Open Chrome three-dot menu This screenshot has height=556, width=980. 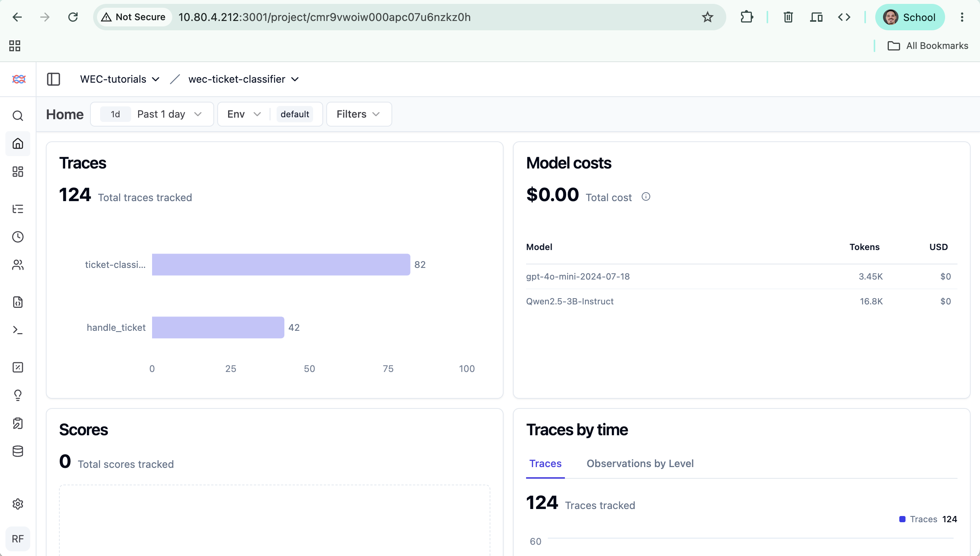click(x=962, y=17)
